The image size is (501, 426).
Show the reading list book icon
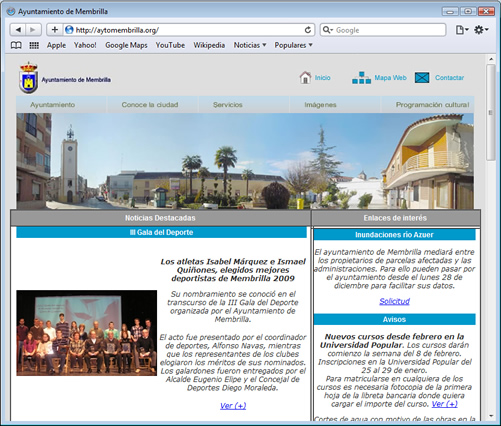pos(16,45)
